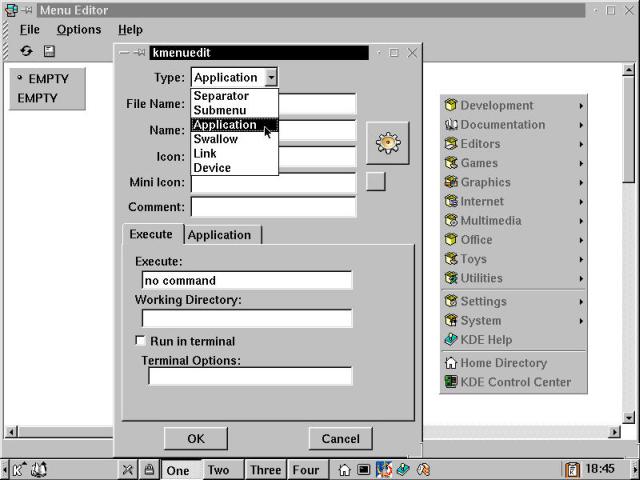This screenshot has height=480, width=640.
Task: Enable the Run in terminal checkbox
Action: pos(141,341)
